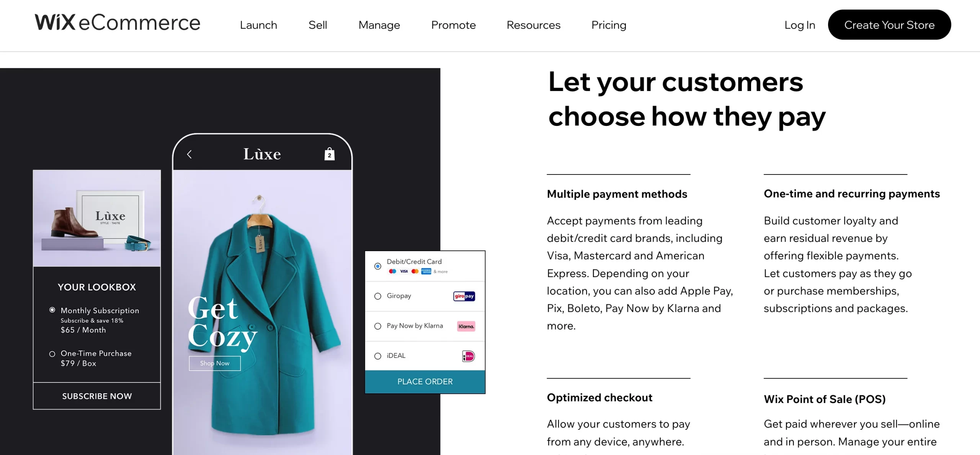
Task: Click the SUBSCRIBE NOW button
Action: coord(97,395)
